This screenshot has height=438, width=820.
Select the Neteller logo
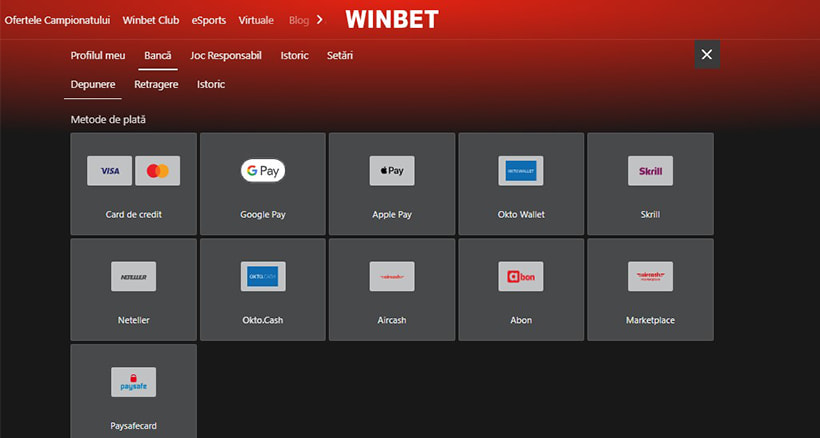133,276
